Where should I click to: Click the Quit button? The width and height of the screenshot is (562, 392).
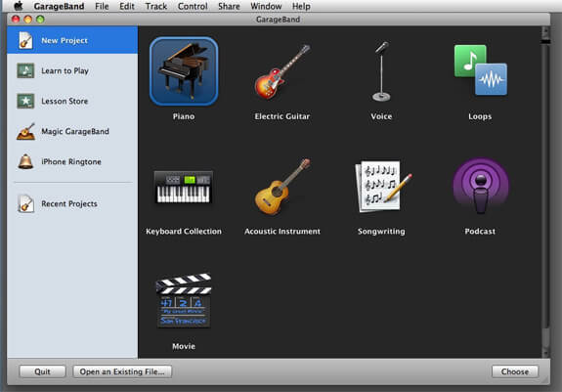click(x=42, y=371)
